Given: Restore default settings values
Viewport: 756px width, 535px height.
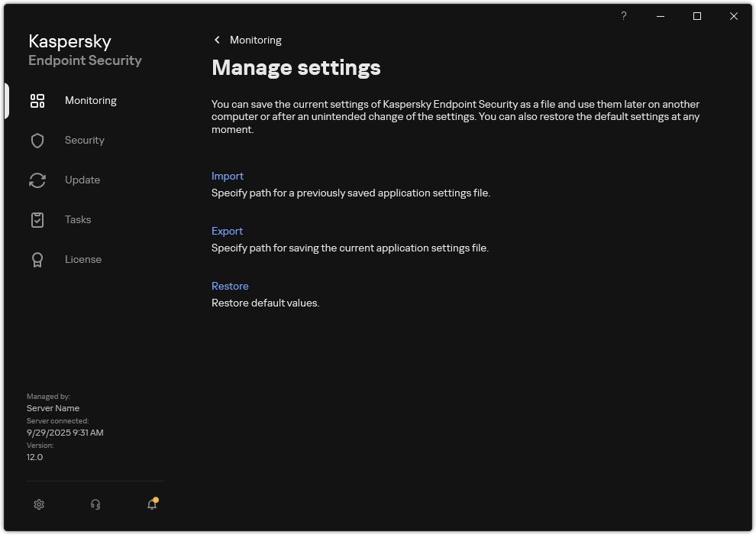Looking at the screenshot, I should tap(230, 286).
